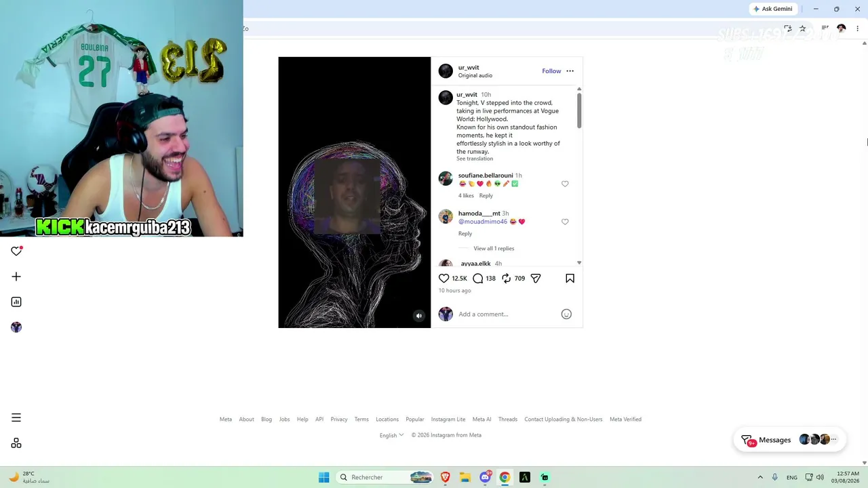868x488 pixels.
Task: Open the Privacy footer link
Action: coord(339,420)
